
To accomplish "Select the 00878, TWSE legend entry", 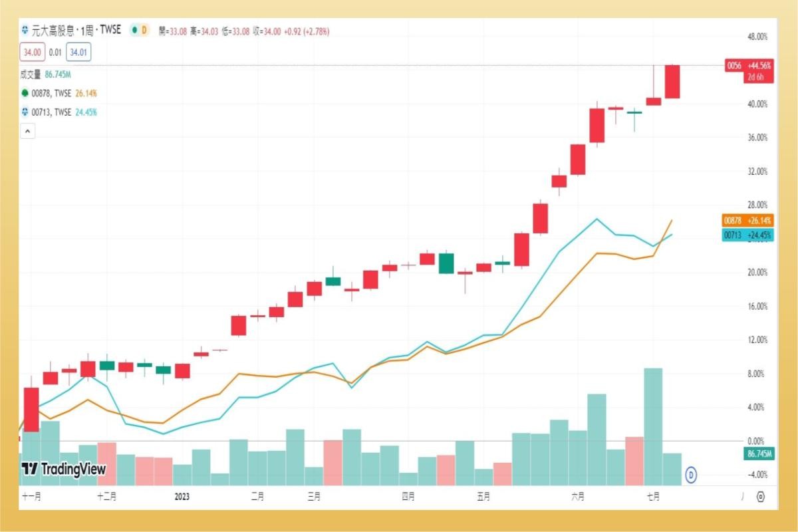I will click(64, 93).
